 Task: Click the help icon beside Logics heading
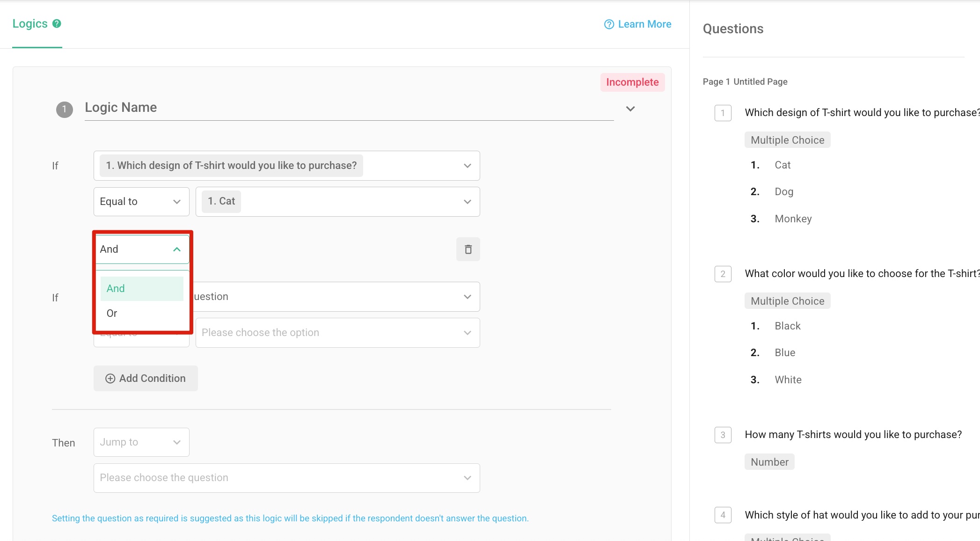[x=57, y=23]
